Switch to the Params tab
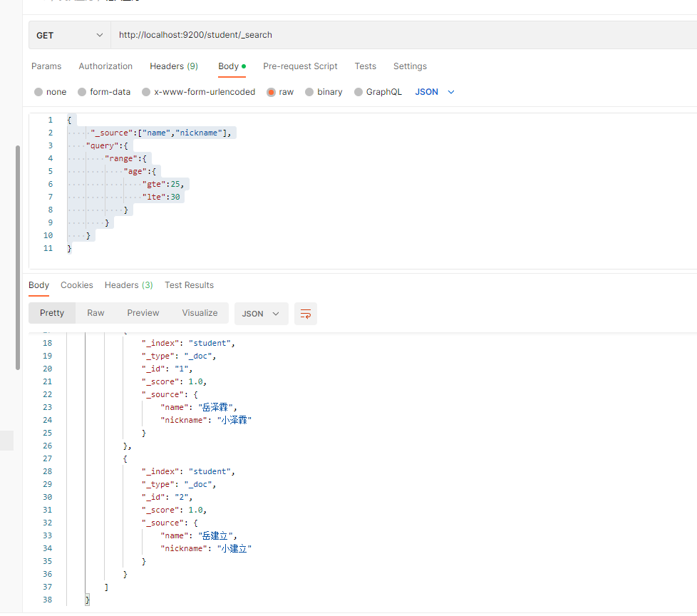This screenshot has width=697, height=616. [x=46, y=66]
